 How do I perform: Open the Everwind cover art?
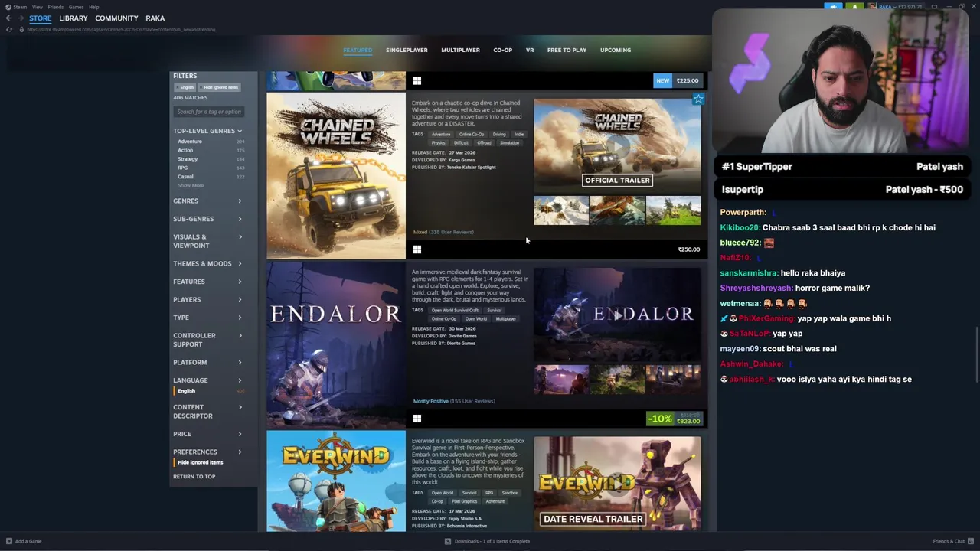pyautogui.click(x=336, y=481)
